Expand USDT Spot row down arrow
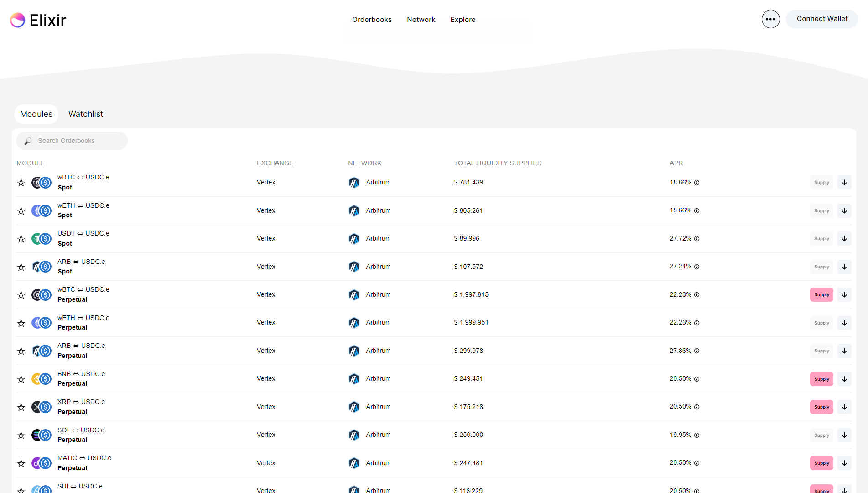Image resolution: width=868 pixels, height=493 pixels. 844,239
